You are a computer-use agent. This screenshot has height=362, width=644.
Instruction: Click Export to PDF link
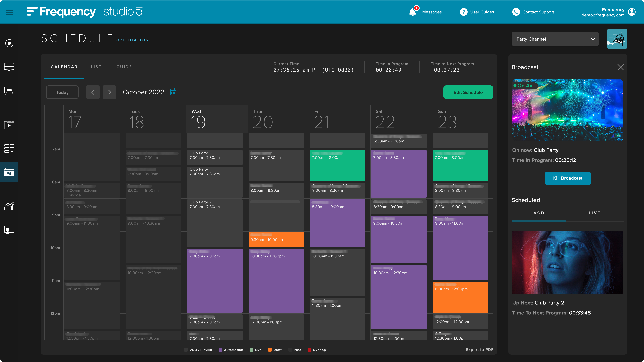tap(479, 350)
